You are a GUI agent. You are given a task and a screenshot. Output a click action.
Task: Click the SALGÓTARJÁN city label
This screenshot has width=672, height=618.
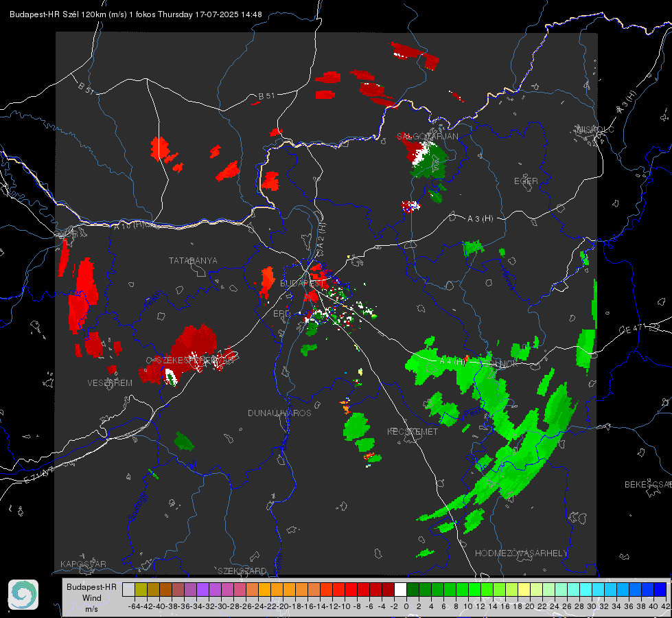pyautogui.click(x=427, y=137)
